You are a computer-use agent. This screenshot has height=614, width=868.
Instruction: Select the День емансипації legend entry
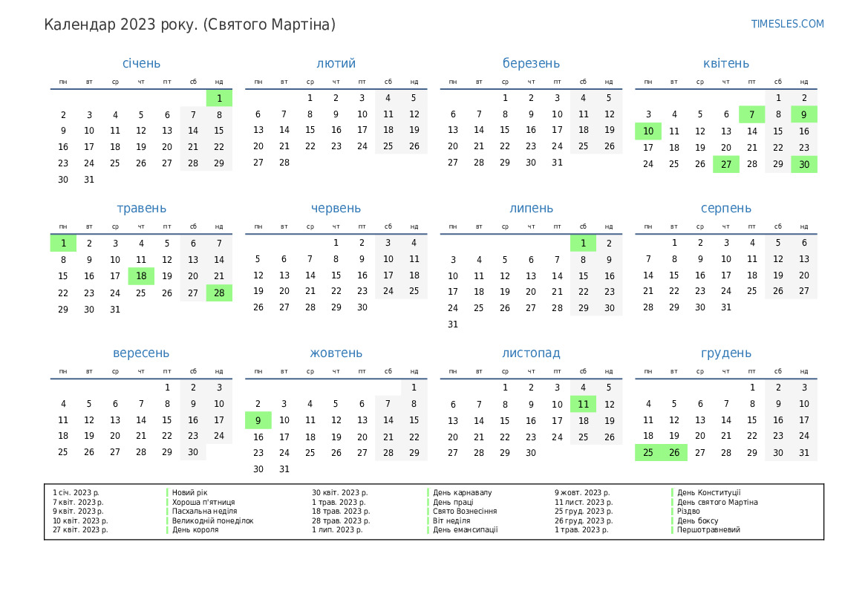point(465,529)
